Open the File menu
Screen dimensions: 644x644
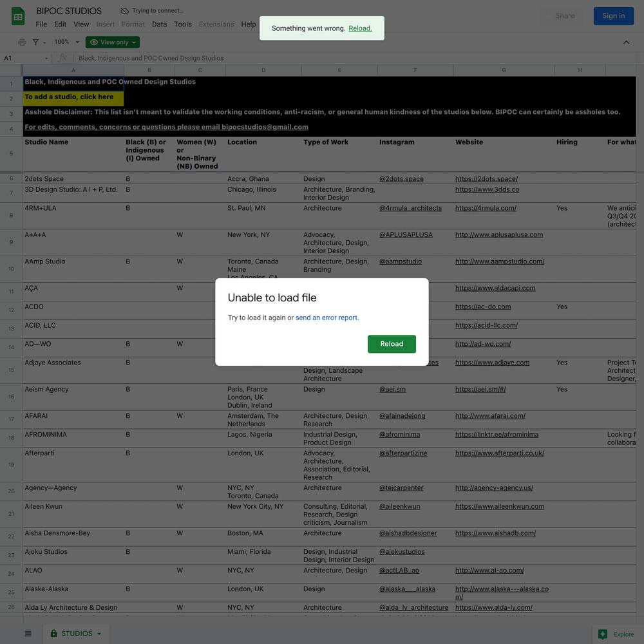[x=41, y=24]
